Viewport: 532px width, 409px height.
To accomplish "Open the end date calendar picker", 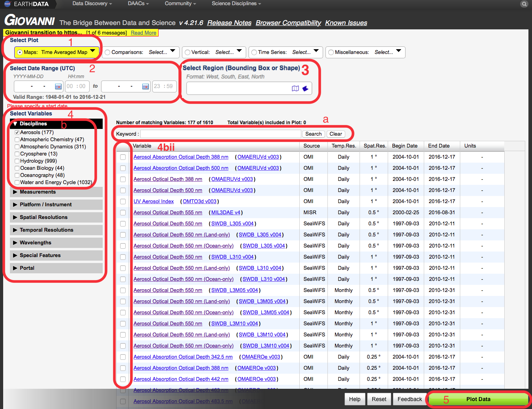I will (145, 86).
